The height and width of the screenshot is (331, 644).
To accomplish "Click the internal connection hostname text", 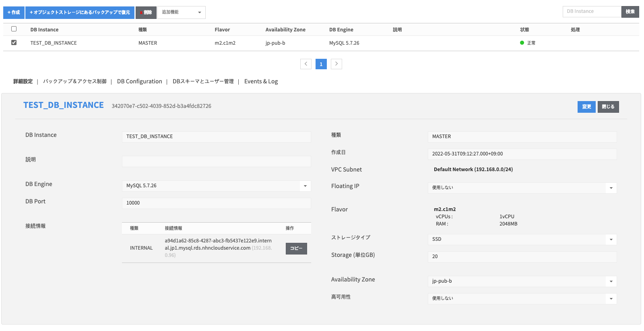I will [218, 244].
